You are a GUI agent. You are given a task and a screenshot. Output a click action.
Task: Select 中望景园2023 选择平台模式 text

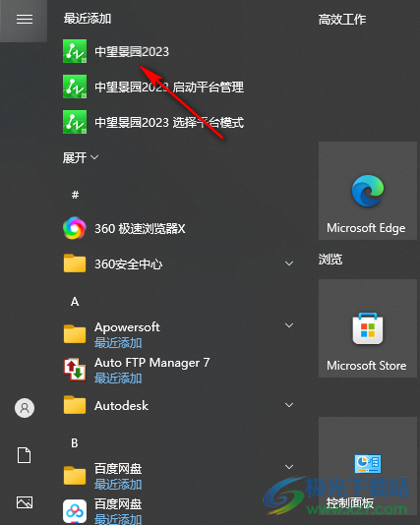coord(169,122)
